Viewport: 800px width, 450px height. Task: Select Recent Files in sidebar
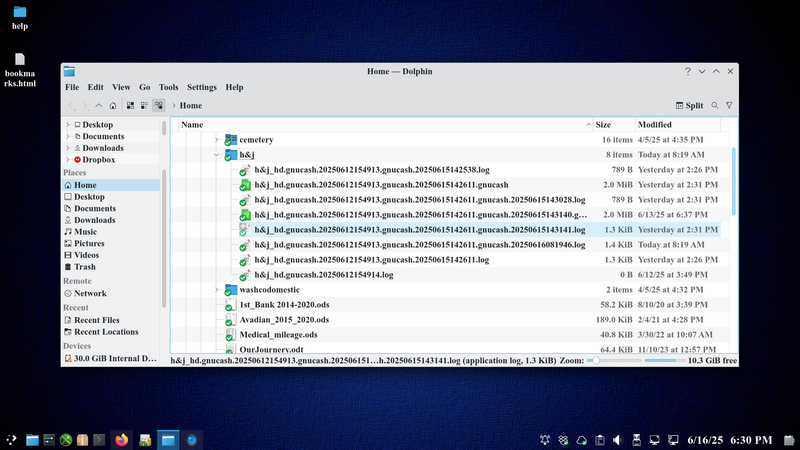coord(96,320)
